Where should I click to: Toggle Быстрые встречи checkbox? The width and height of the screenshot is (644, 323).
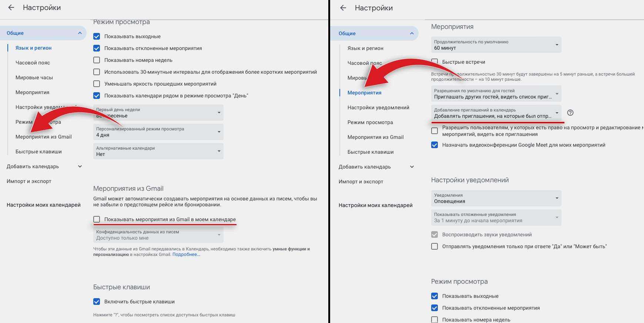point(435,62)
